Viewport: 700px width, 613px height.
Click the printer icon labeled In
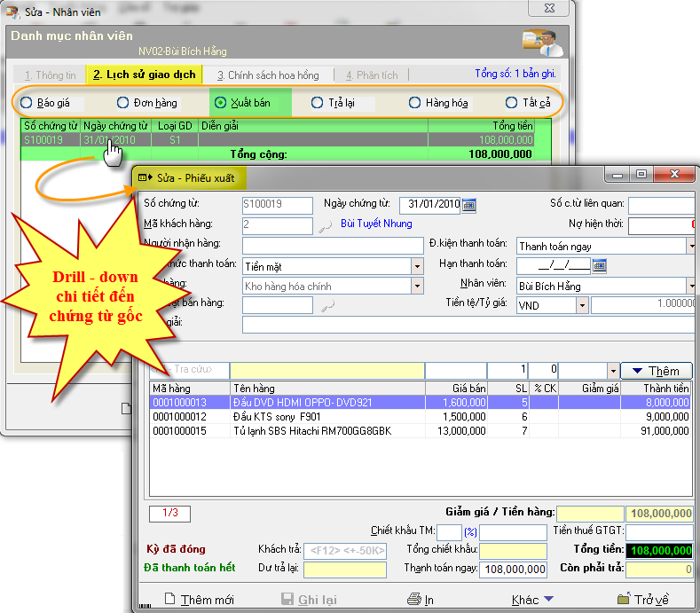click(413, 599)
